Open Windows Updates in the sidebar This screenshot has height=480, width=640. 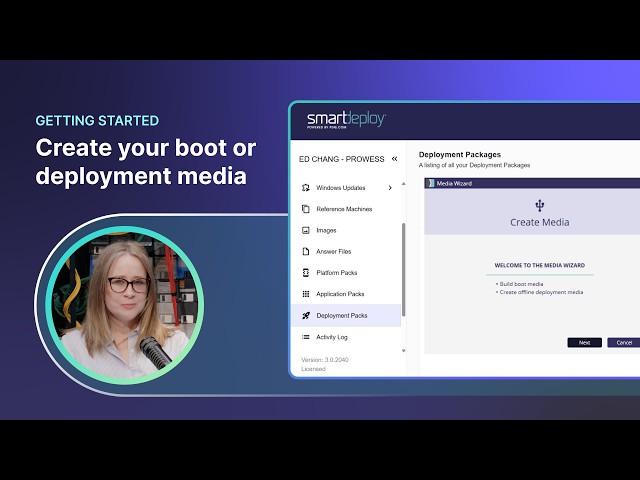coord(346,188)
